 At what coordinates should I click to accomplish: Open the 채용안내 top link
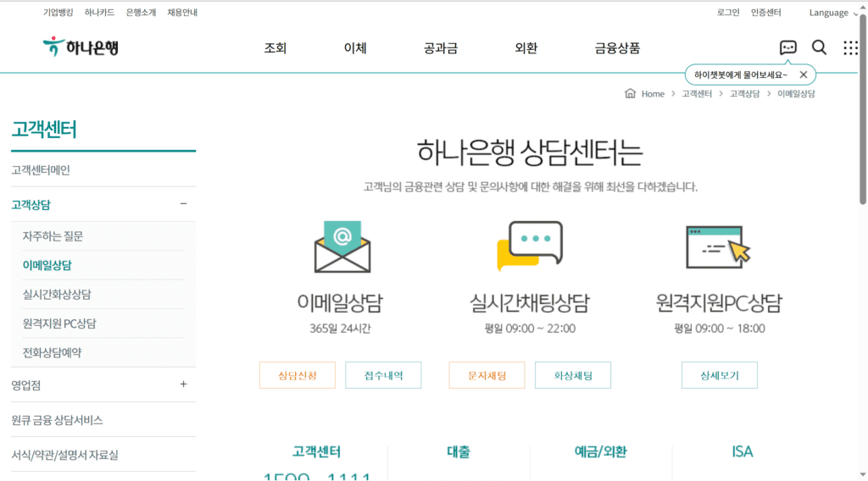click(x=183, y=12)
